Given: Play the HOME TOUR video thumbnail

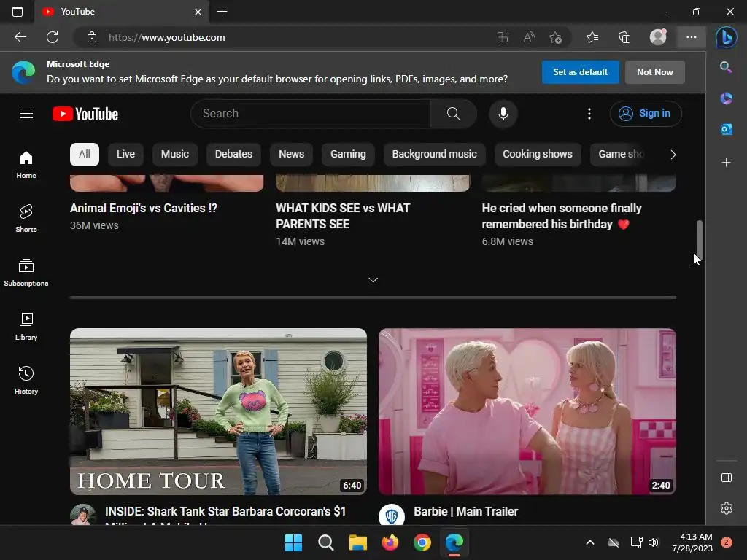Looking at the screenshot, I should tap(218, 411).
